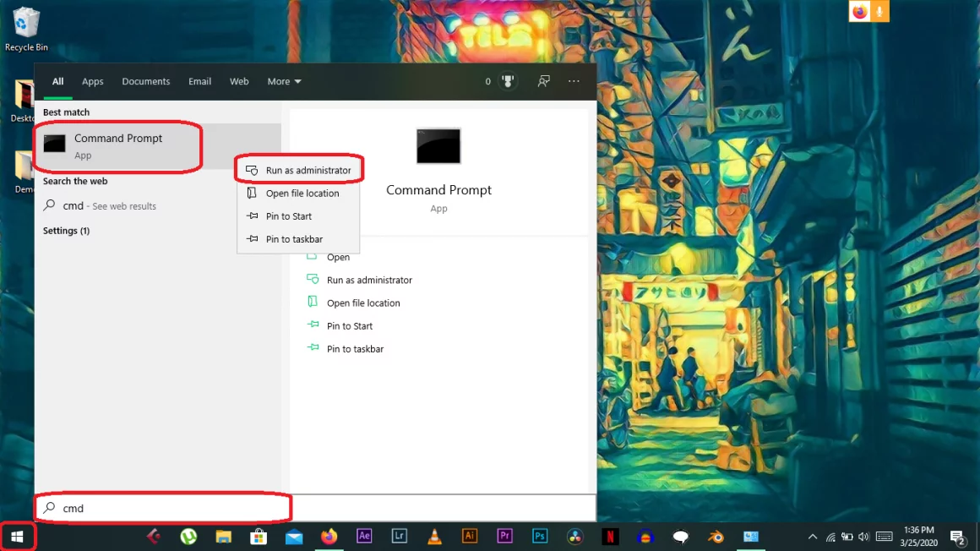Open Firefox from the taskbar
The height and width of the screenshot is (551, 980).
[329, 537]
